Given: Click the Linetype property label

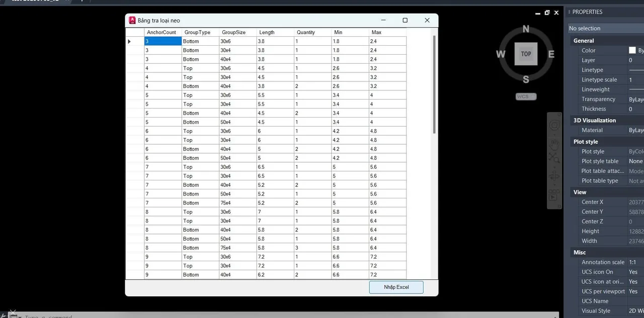Looking at the screenshot, I should click(x=592, y=70).
